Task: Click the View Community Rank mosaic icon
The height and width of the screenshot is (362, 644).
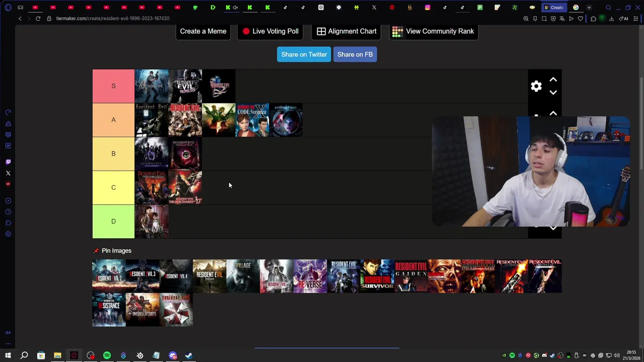Action: point(397,31)
